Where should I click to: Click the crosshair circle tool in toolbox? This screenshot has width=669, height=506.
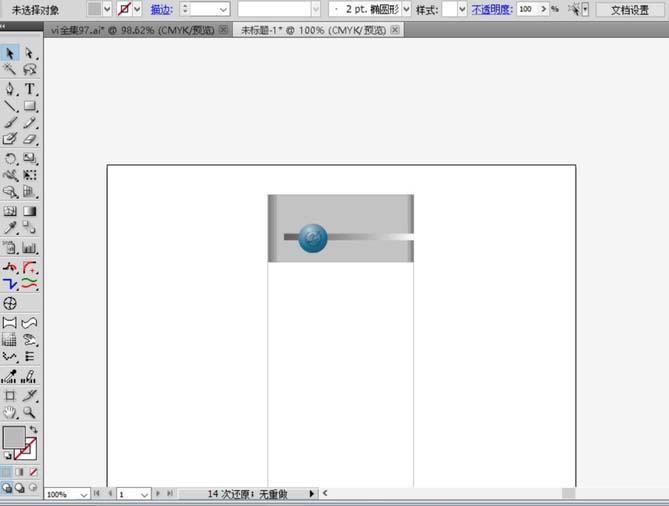[x=10, y=303]
